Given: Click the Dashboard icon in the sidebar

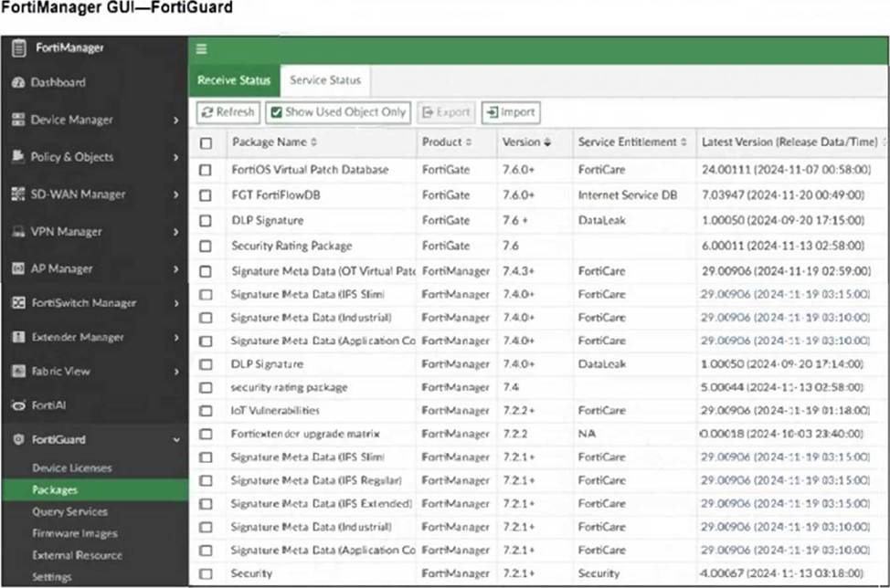Looking at the screenshot, I should point(17,82).
